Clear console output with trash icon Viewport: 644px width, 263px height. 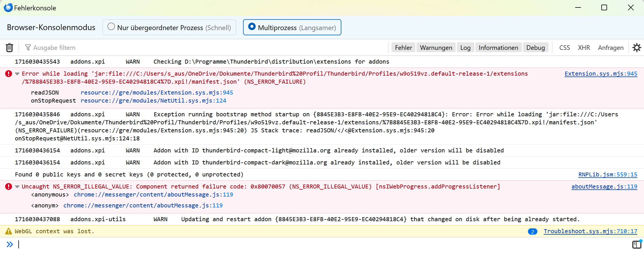(x=9, y=48)
